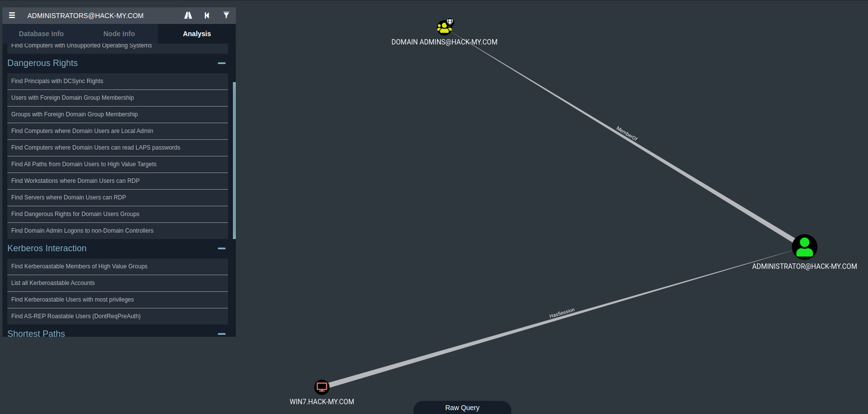This screenshot has height=414, width=868.
Task: Click the Shortest Paths heading
Action: click(36, 333)
